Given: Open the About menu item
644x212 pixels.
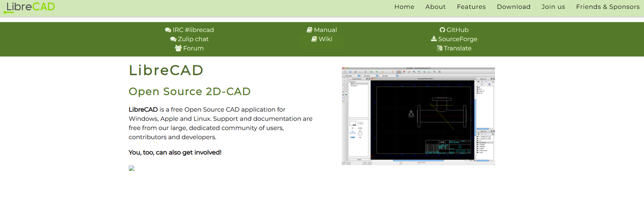Looking at the screenshot, I should (436, 7).
